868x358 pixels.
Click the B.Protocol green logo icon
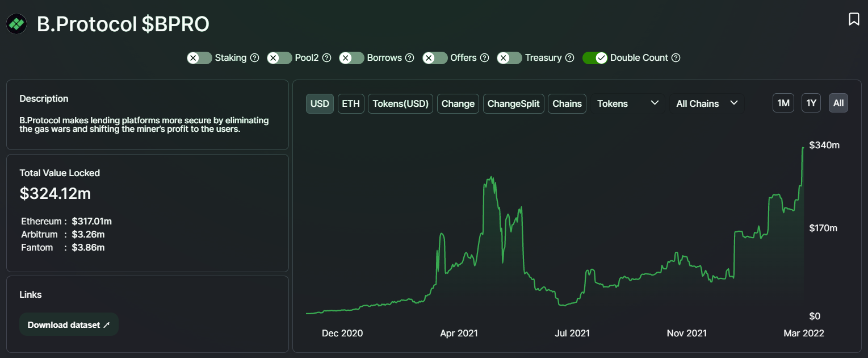(x=17, y=24)
